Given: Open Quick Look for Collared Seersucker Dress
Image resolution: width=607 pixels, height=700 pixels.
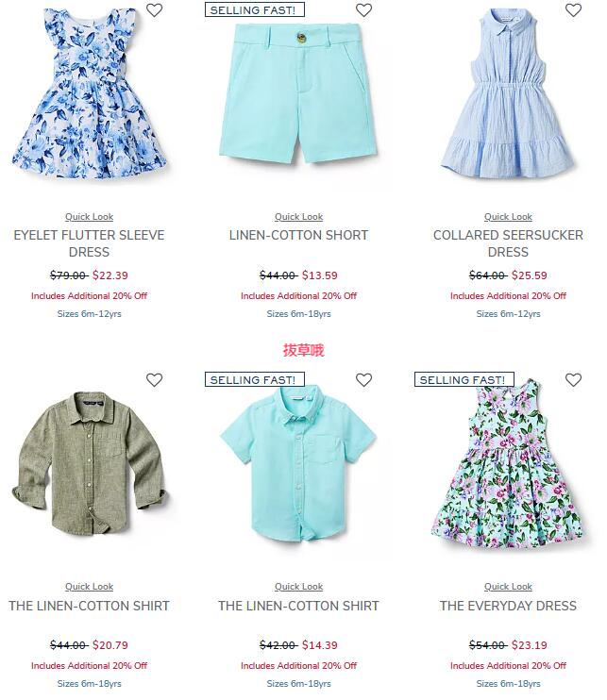Looking at the screenshot, I should pos(508,217).
